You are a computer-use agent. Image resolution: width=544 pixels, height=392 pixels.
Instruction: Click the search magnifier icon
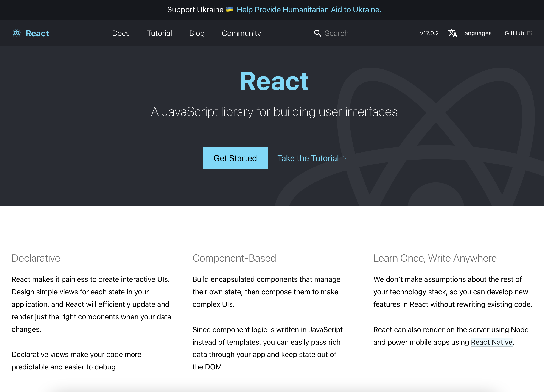tap(318, 33)
